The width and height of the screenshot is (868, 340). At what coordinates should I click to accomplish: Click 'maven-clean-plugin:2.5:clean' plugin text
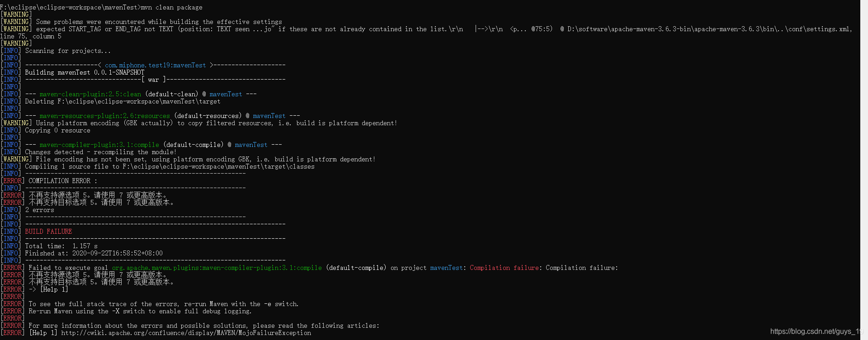pyautogui.click(x=90, y=94)
